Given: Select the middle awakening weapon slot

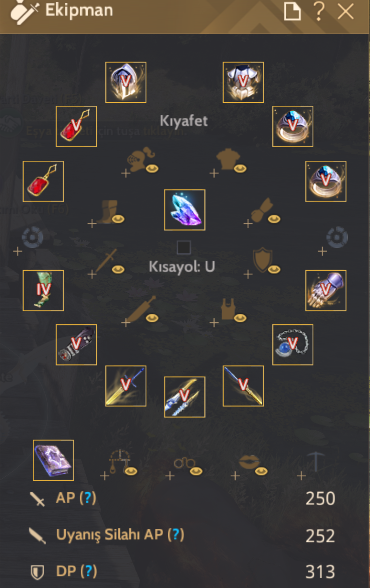Looking at the screenshot, I should click(x=184, y=397).
